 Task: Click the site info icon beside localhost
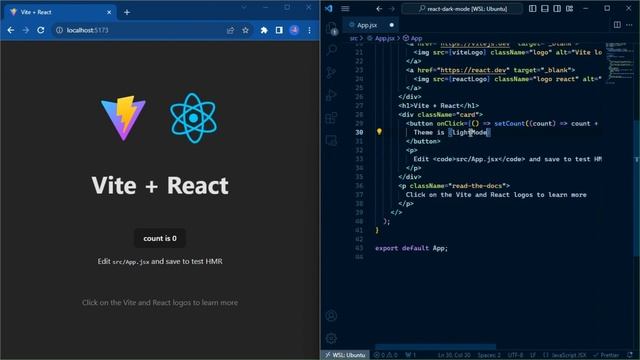click(59, 30)
